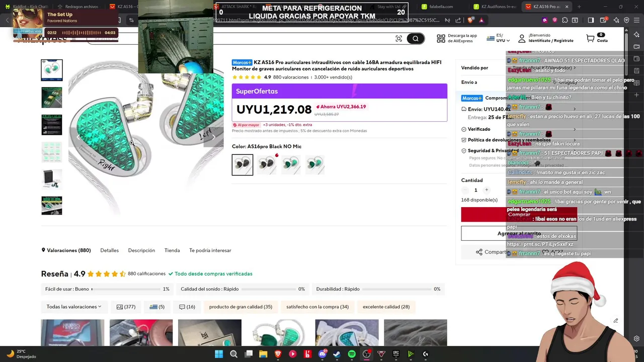This screenshot has width=644, height=362.
Task: Open taskbar search magnifier
Action: click(x=233, y=354)
